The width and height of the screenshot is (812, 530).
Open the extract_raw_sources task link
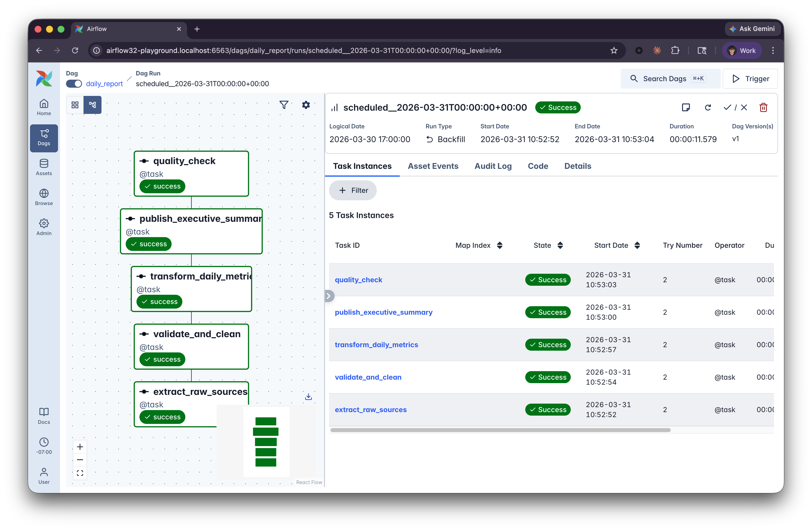coord(370,410)
